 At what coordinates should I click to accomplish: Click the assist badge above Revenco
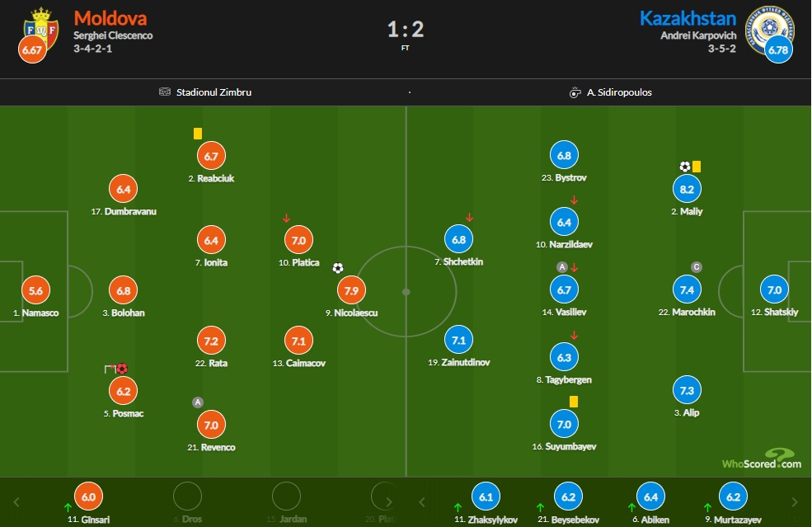(x=197, y=402)
